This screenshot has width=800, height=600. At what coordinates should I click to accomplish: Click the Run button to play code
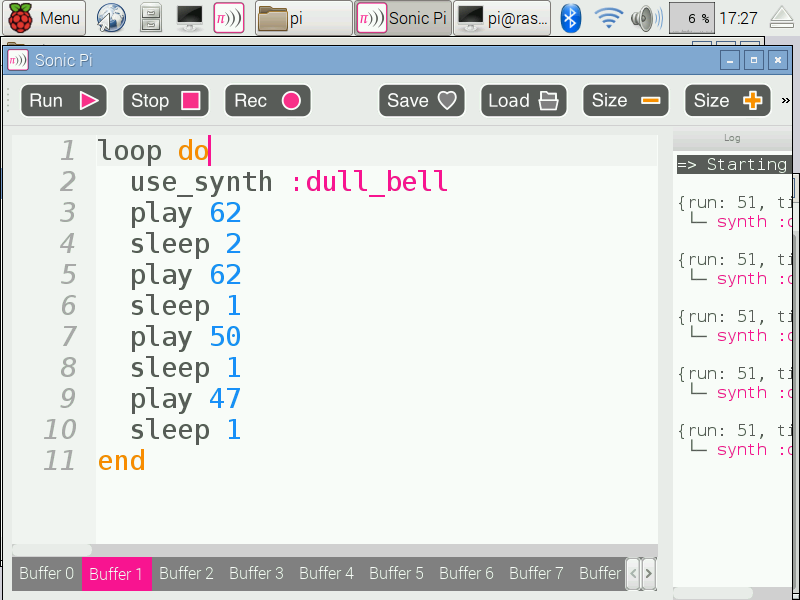click(x=64, y=101)
